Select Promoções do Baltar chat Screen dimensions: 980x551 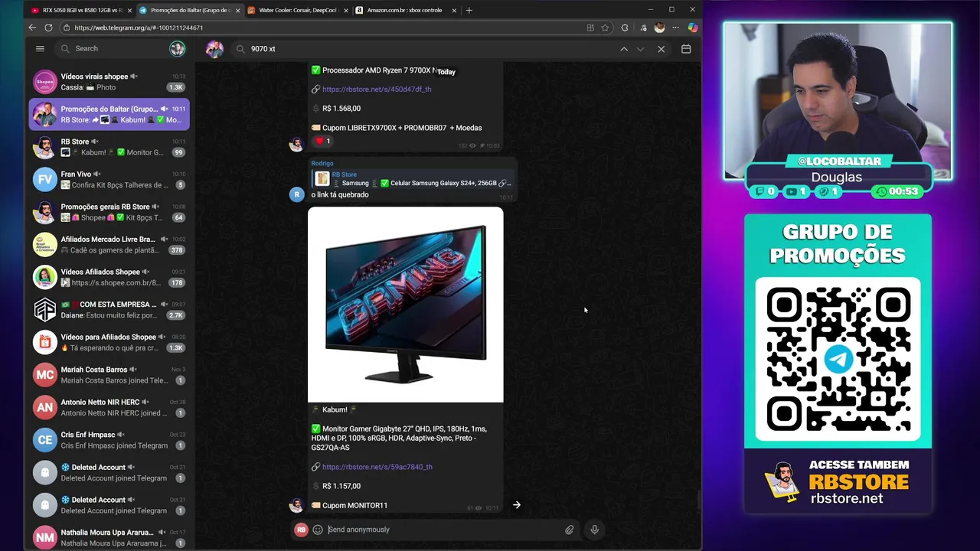coord(109,114)
